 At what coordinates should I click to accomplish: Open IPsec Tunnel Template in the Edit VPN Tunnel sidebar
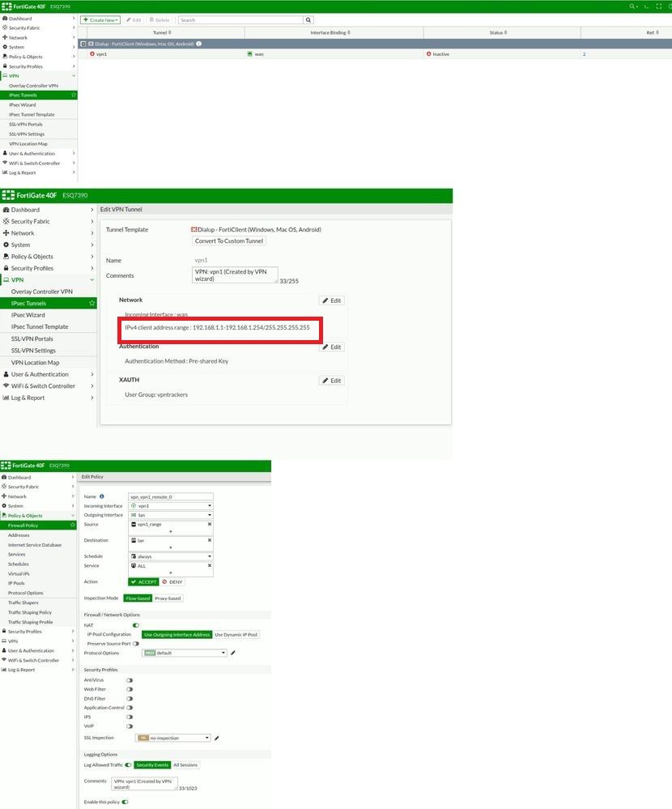40,327
